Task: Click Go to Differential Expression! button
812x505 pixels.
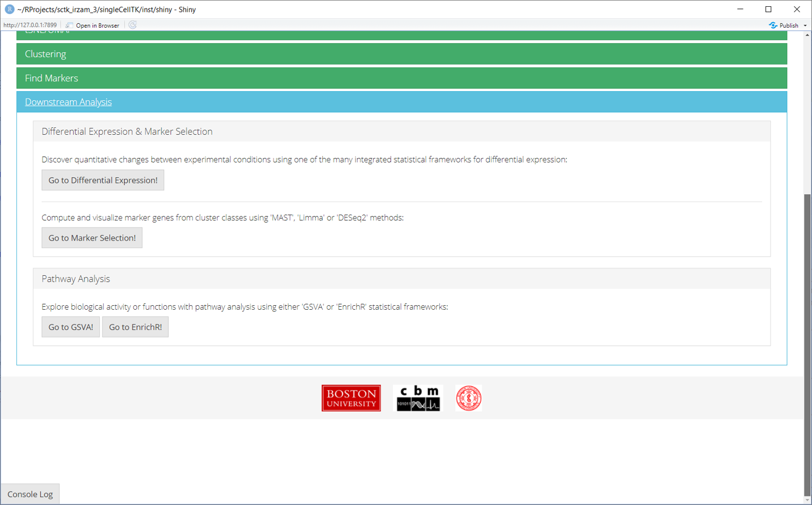Action: 103,180
